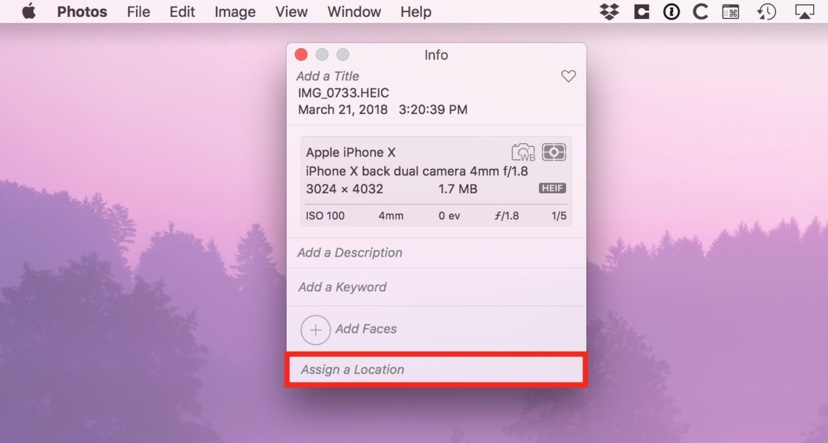Click the metering mode icon
Screen dimensions: 828x443
pyautogui.click(x=554, y=152)
